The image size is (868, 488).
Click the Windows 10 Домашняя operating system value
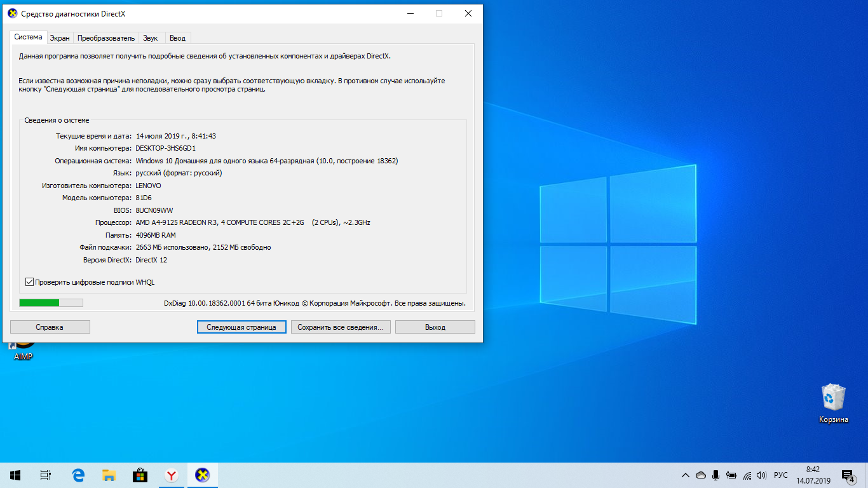(x=267, y=161)
